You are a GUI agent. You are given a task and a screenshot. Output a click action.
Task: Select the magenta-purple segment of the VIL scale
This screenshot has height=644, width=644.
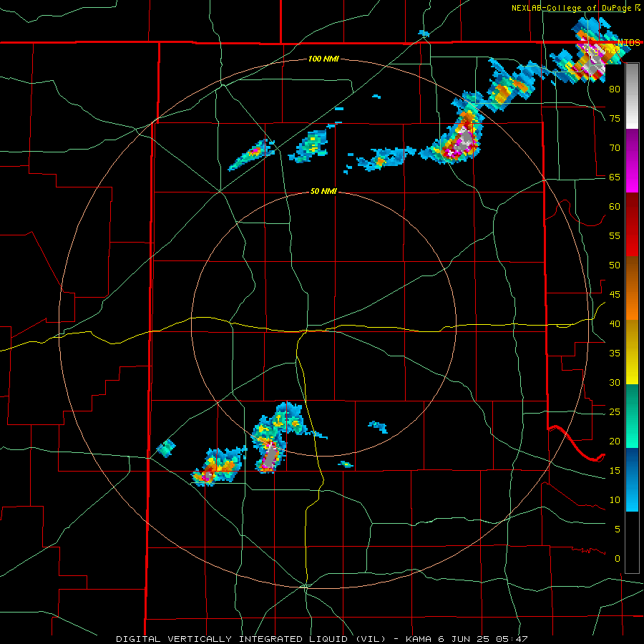pos(632,160)
